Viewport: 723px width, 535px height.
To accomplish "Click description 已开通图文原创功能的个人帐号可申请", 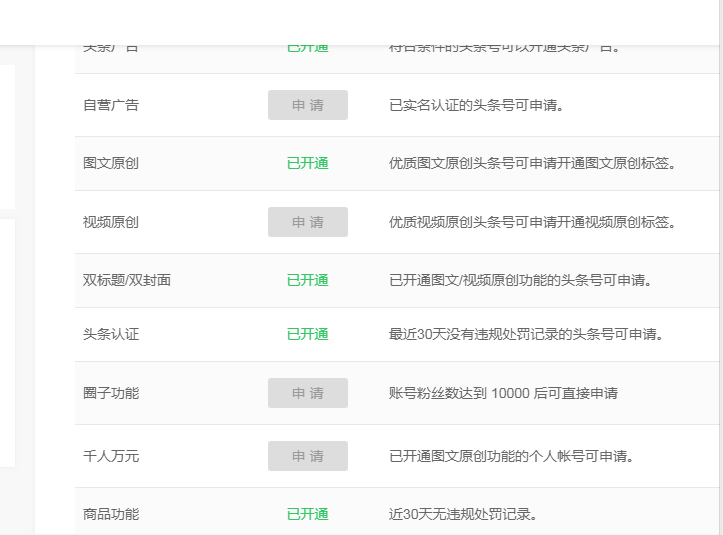I will click(x=511, y=456).
